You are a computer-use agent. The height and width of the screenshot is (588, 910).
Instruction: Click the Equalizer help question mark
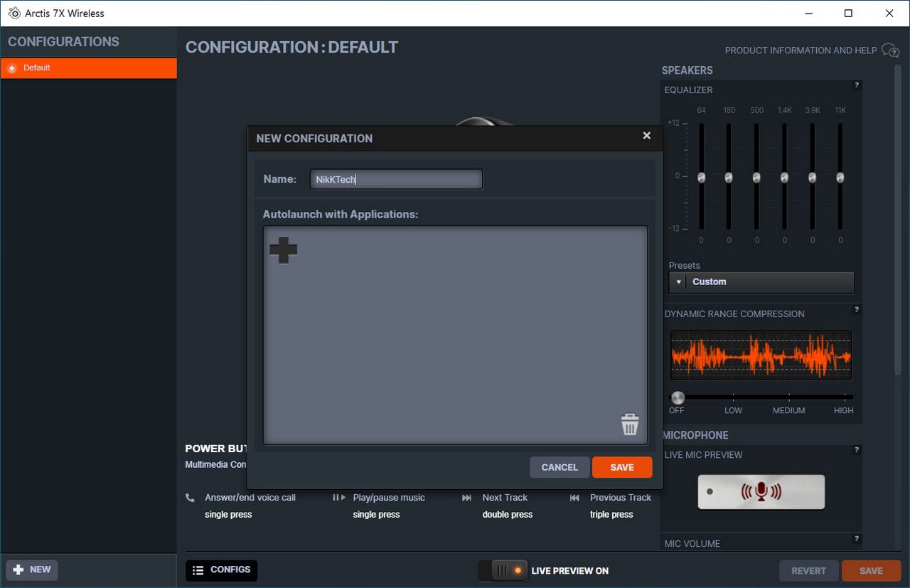857,85
